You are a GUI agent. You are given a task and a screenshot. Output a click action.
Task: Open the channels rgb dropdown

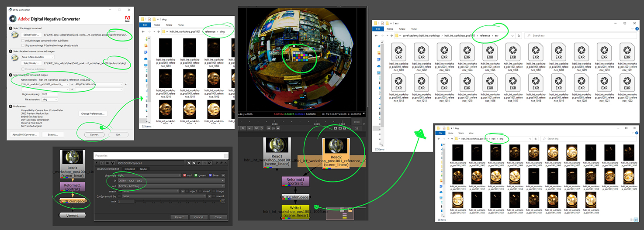149,175
